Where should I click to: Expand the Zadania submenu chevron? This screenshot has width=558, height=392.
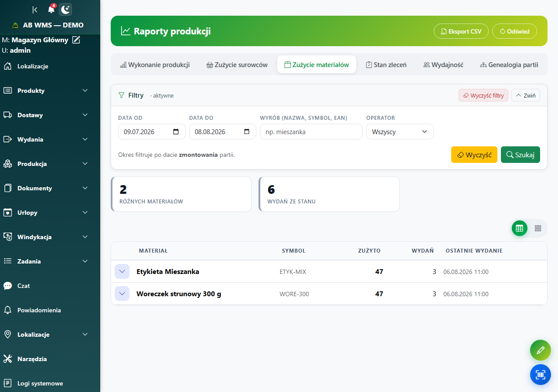85,261
